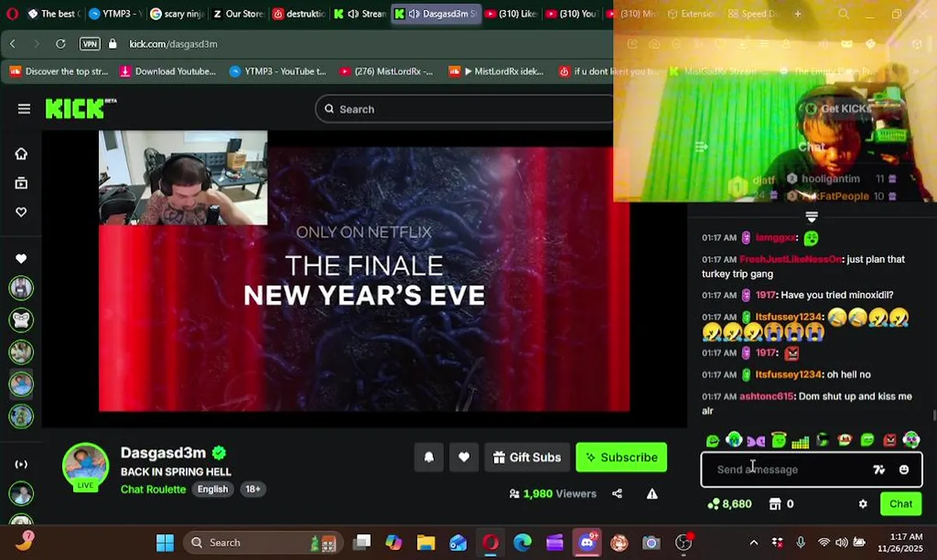Screen dimensions: 937x560
Task: Click the green Chat send button
Action: click(901, 504)
